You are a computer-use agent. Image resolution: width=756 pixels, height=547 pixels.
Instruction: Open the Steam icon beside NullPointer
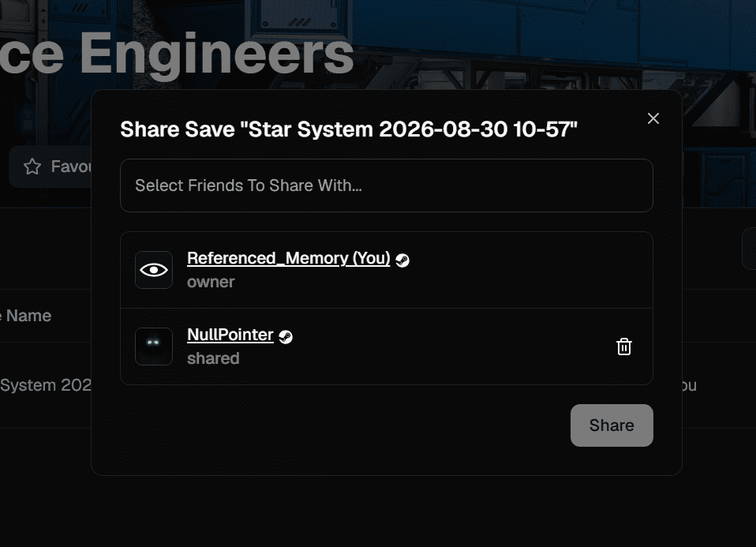coord(286,337)
